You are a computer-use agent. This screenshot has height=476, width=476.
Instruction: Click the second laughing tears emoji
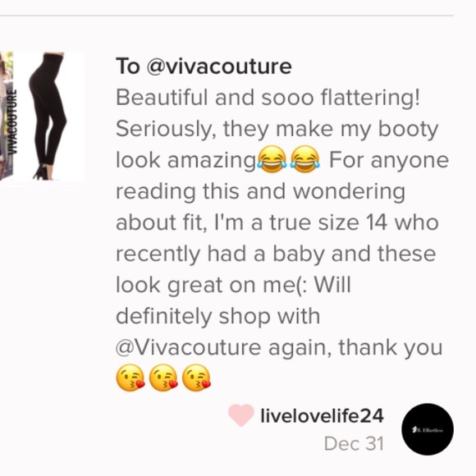click(x=304, y=159)
